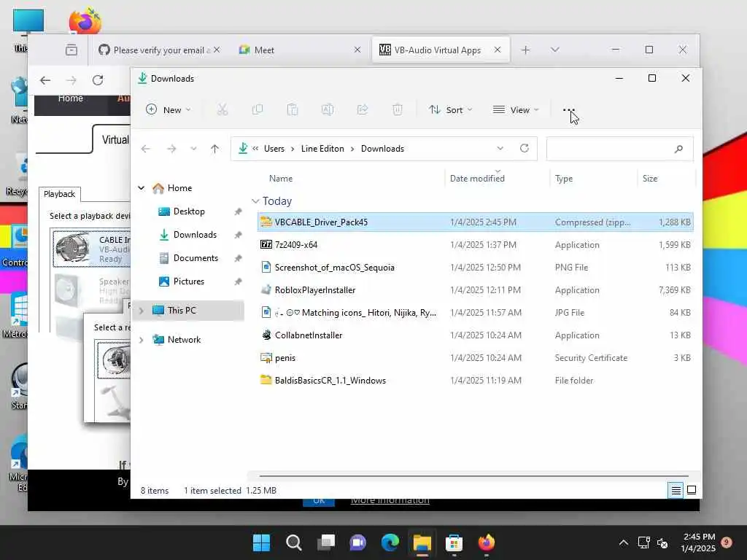Viewport: 747px width, 560px height.
Task: Sort files by Size column header
Action: click(650, 179)
